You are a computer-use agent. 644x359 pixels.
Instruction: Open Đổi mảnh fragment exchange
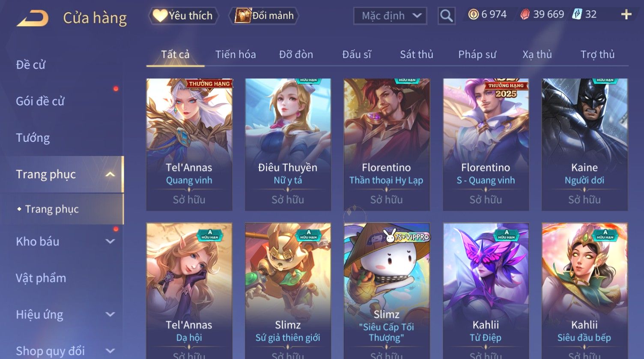[x=264, y=16]
